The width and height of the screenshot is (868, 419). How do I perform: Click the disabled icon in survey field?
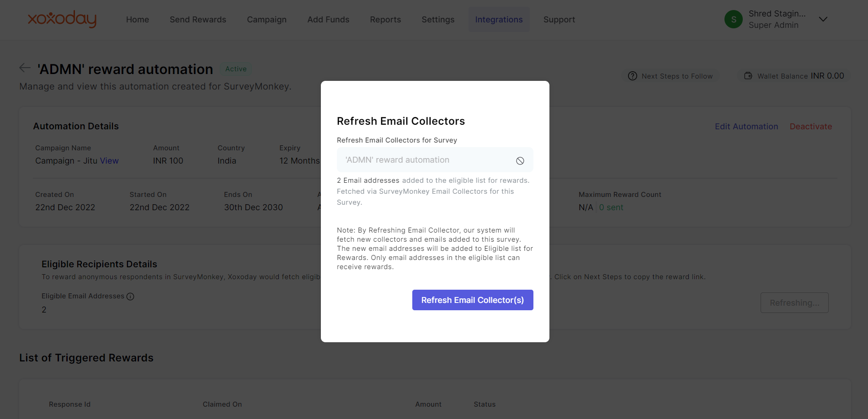pyautogui.click(x=520, y=161)
